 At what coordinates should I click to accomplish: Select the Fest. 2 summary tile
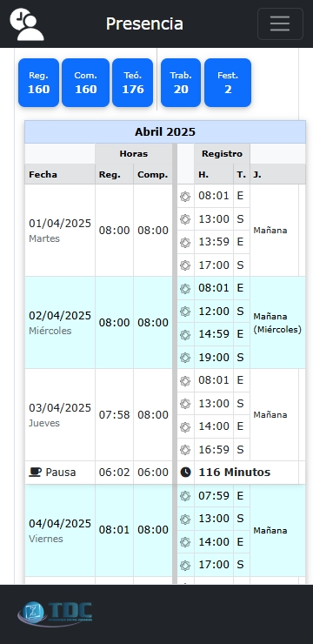(228, 83)
